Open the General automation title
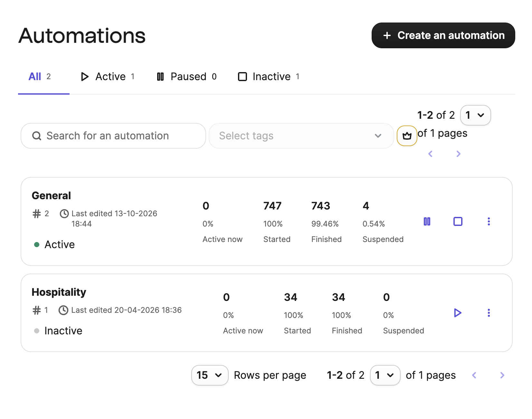The width and height of the screenshot is (532, 419). point(51,196)
